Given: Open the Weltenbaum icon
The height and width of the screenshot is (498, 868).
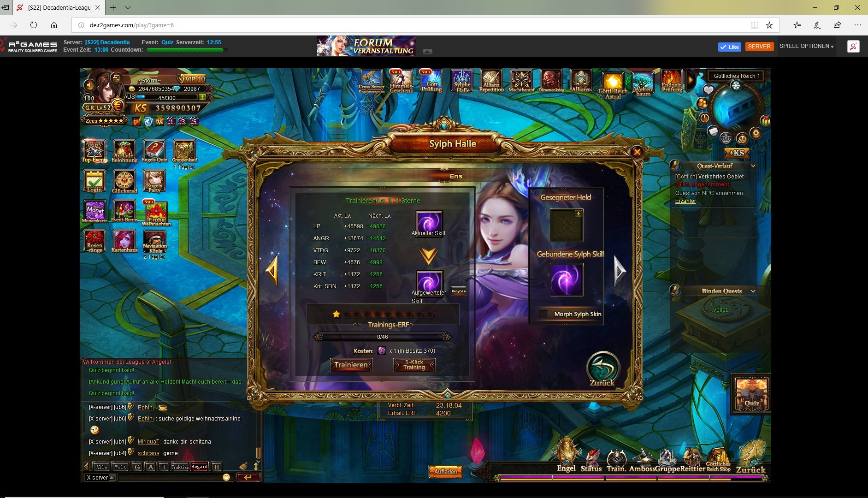Looking at the screenshot, I should tap(643, 83).
